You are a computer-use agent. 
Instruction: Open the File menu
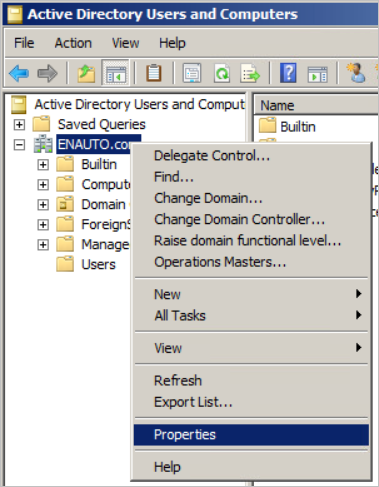[24, 43]
